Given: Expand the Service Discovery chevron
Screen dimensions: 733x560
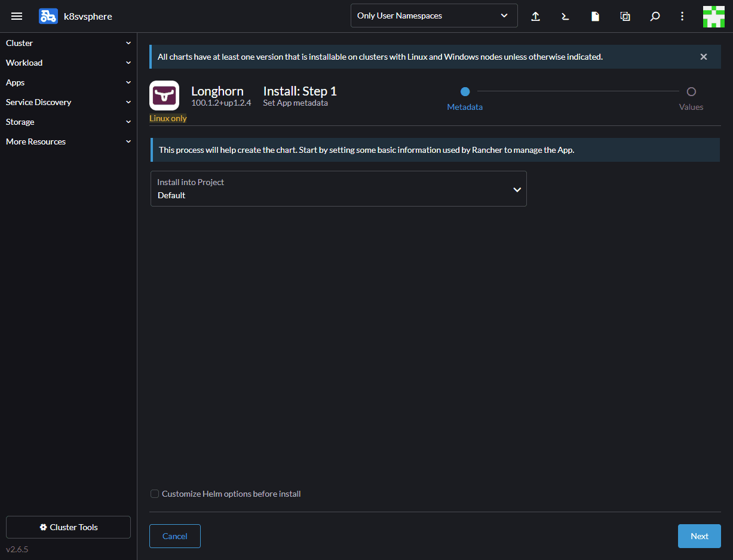Looking at the screenshot, I should [128, 102].
